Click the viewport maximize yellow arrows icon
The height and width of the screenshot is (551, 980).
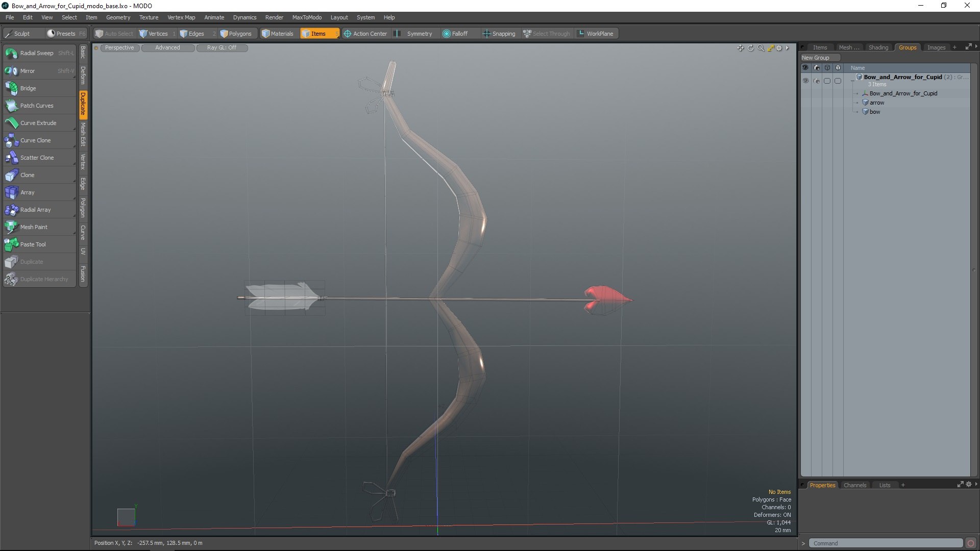771,48
